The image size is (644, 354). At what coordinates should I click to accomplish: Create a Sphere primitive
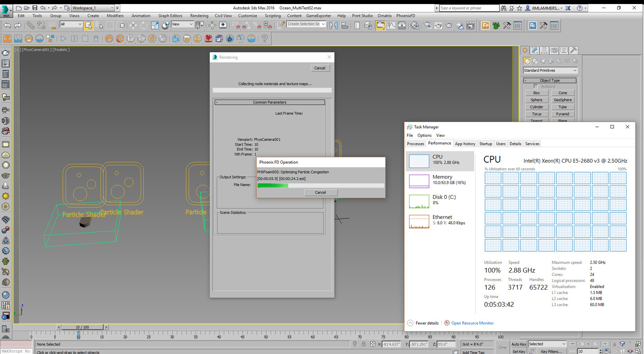pos(536,100)
